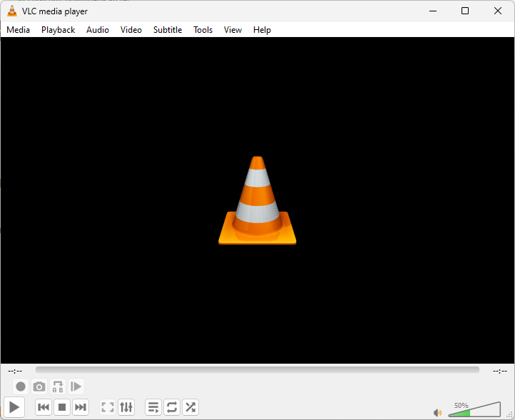The height and width of the screenshot is (420, 515).
Task: Show extended settings equalizer panel
Action: click(126, 407)
